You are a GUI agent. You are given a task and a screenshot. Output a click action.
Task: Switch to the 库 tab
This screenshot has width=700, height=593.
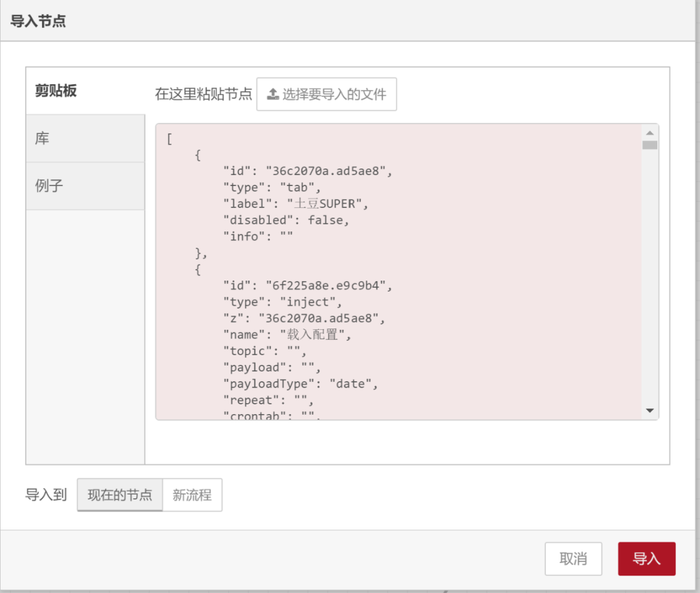pyautogui.click(x=86, y=139)
